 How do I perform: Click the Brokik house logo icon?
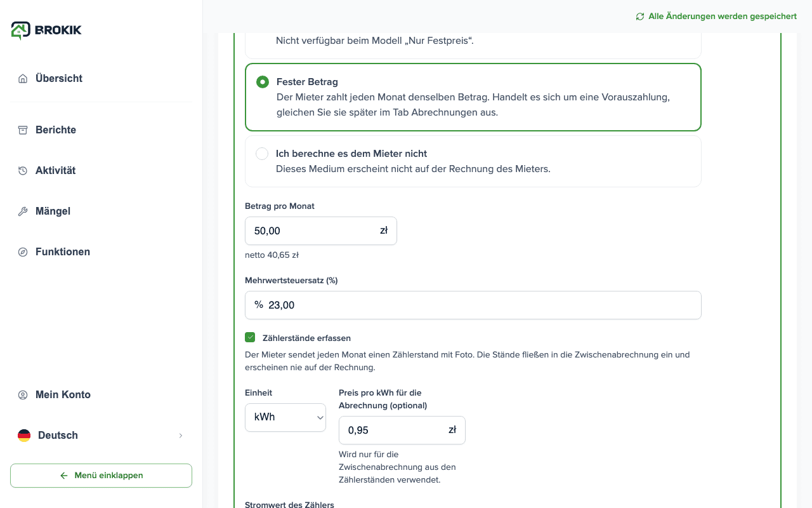click(20, 30)
